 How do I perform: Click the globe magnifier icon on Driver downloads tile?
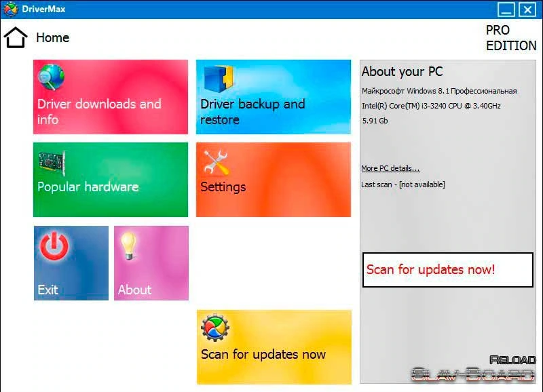pyautogui.click(x=51, y=77)
